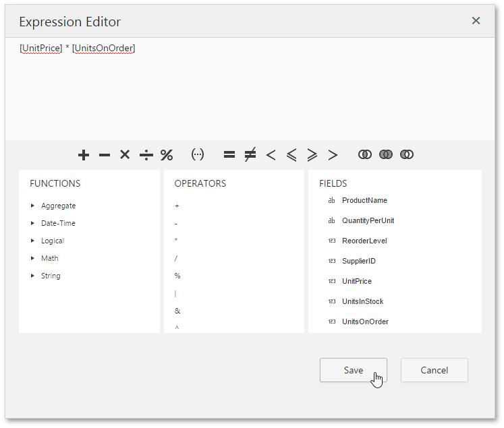This screenshot has height=428, width=504.
Task: Insert parentheses using the toolbar icon
Action: click(x=198, y=155)
